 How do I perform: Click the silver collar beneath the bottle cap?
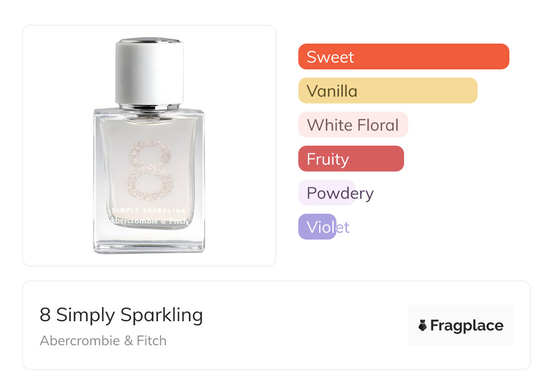(x=149, y=107)
